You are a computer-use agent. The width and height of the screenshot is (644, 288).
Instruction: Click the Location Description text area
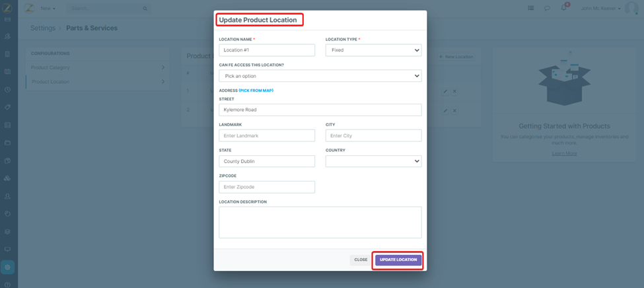(x=320, y=222)
